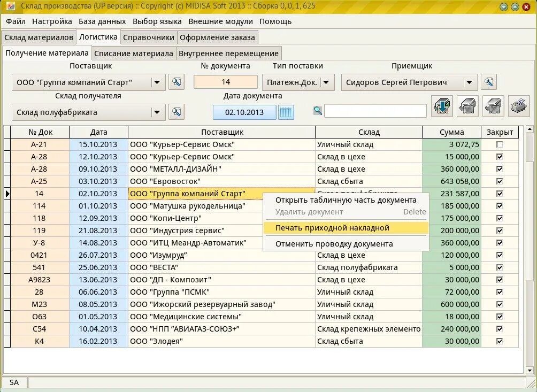Choose Отменить проводку документа
Screen dimensions: 537x392
346,244
